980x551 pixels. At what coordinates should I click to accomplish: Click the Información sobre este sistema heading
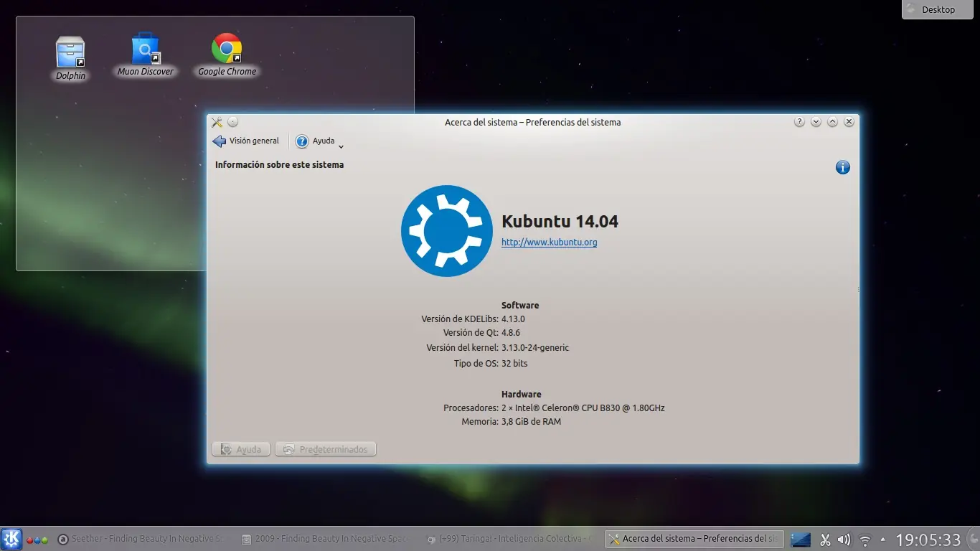[280, 165]
